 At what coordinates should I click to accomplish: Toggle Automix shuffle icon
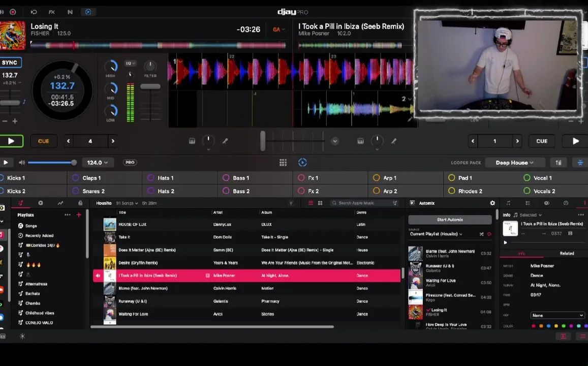click(481, 234)
